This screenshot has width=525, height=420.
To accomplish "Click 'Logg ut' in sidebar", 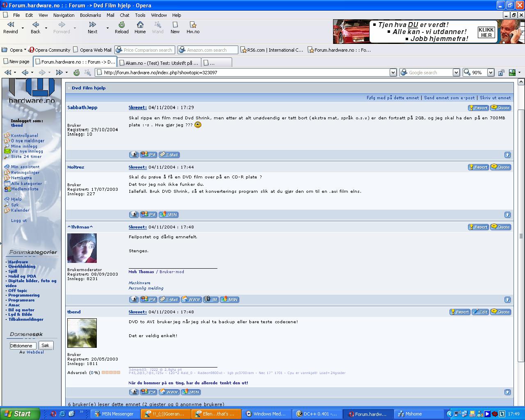I will [x=19, y=221].
